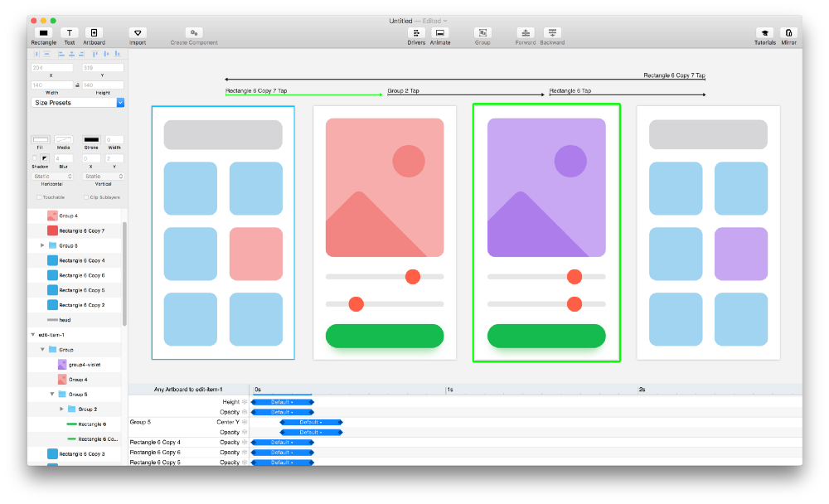This screenshot has width=829, height=504.
Task: Enable the Touchable checkbox
Action: click(39, 197)
